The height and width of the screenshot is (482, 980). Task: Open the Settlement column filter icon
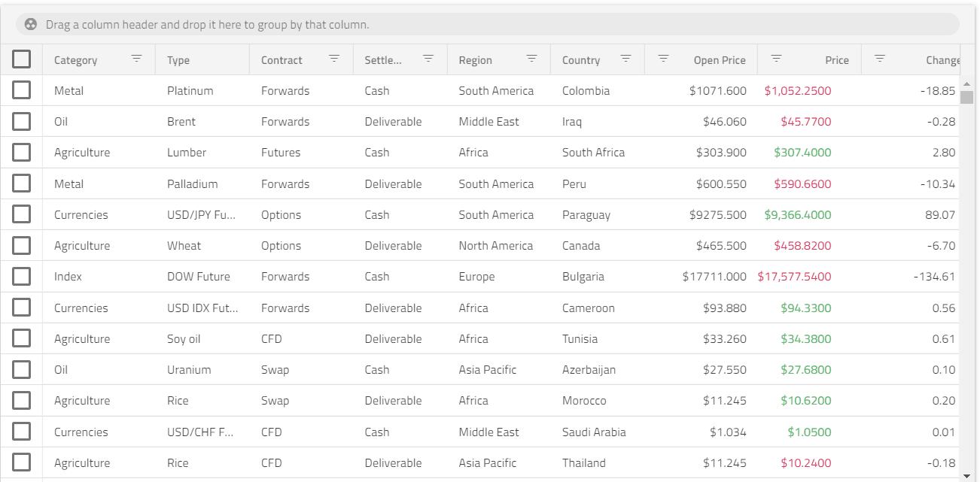(428, 59)
